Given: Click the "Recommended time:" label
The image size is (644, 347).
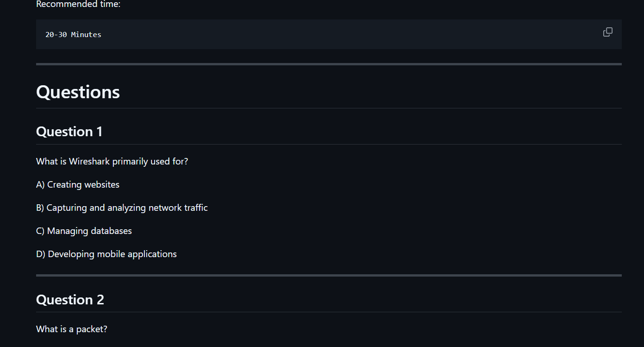Looking at the screenshot, I should 78,5.
